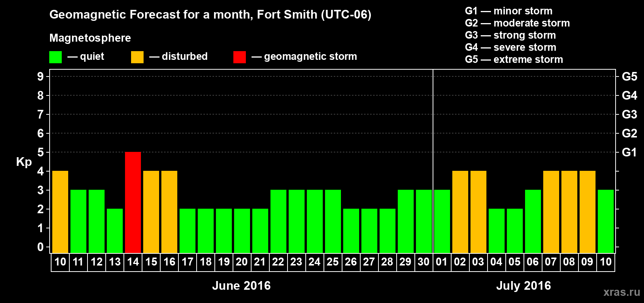644x303 pixels.
Task: Click the 'G2 — moderate storm' legend line
Action: point(517,23)
